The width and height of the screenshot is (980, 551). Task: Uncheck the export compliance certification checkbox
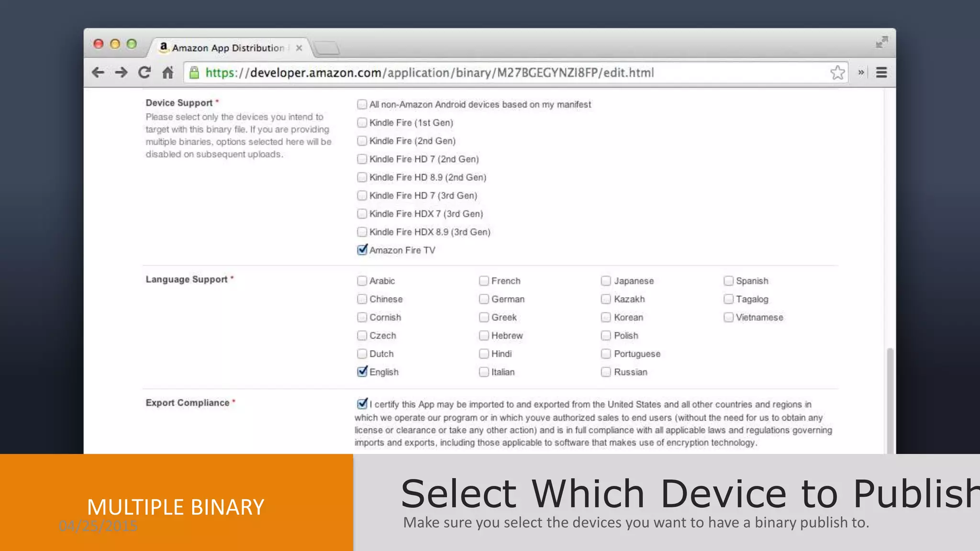click(x=362, y=404)
